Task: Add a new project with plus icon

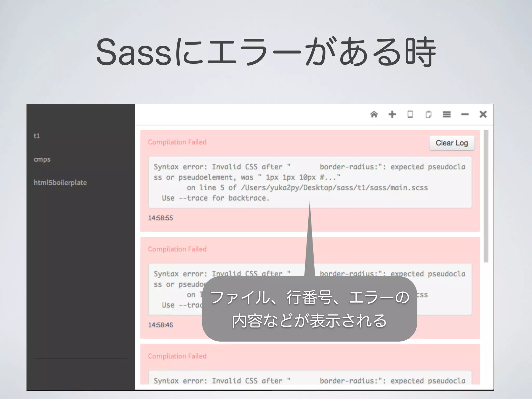Action: point(392,114)
